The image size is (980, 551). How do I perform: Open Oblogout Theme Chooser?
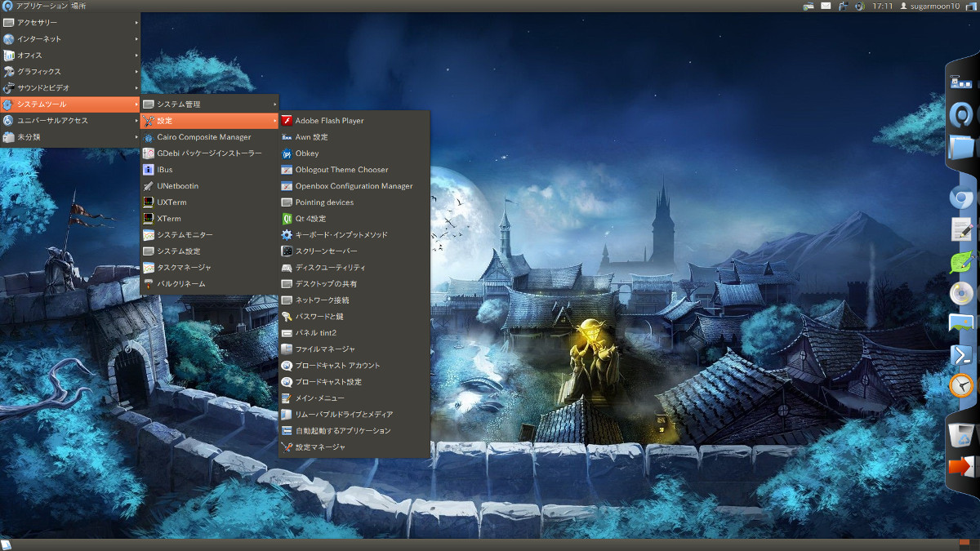click(354, 170)
